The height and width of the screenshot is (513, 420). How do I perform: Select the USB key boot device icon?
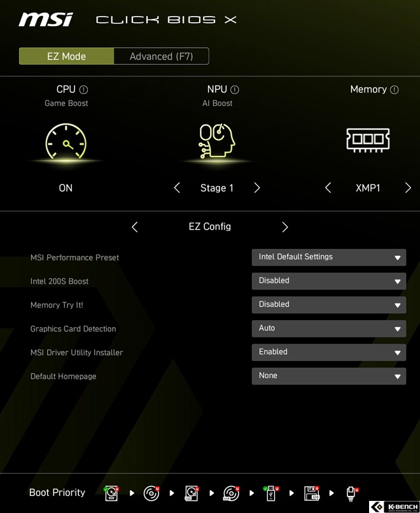[271, 493]
